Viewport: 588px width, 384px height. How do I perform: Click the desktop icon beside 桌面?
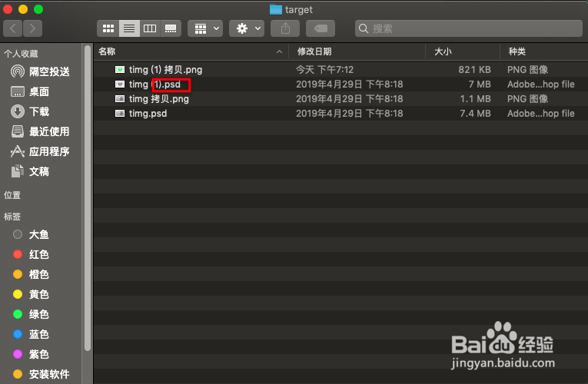tap(18, 92)
